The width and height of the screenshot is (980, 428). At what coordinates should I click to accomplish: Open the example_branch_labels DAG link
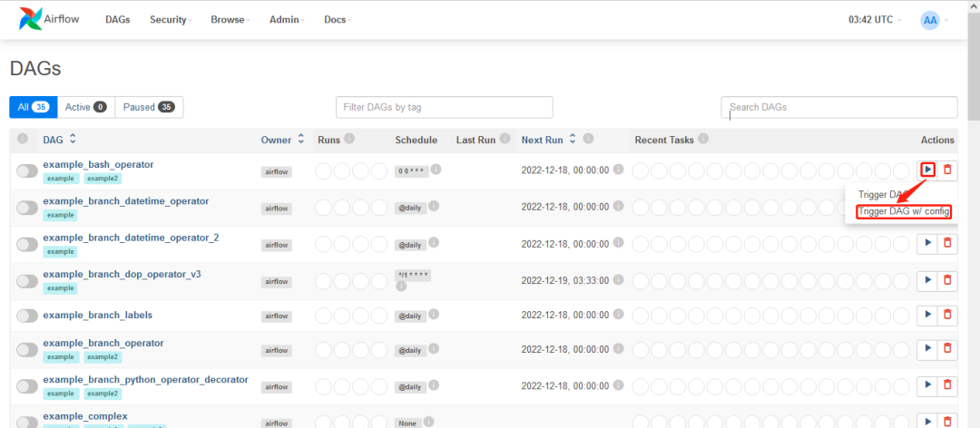click(x=97, y=315)
